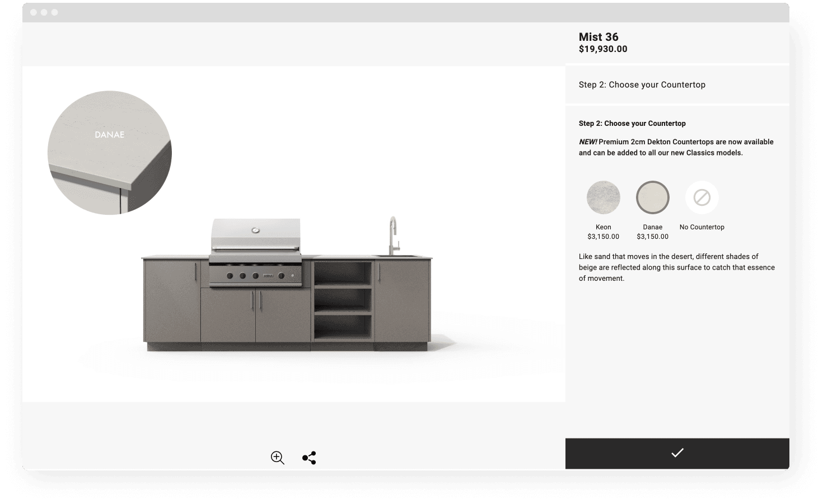Select the No Countertop crossed-circle icon
The width and height of the screenshot is (823, 504).
(702, 197)
